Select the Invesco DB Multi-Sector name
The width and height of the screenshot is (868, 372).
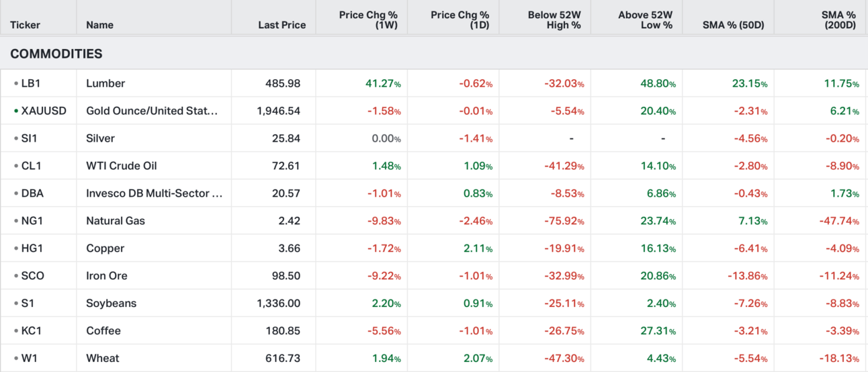pyautogui.click(x=154, y=193)
